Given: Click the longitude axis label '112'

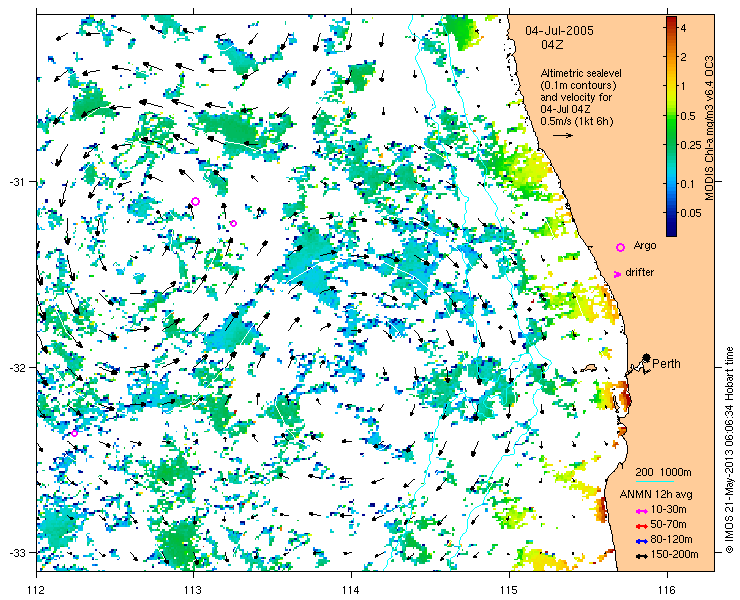Looking at the screenshot, I should [36, 590].
